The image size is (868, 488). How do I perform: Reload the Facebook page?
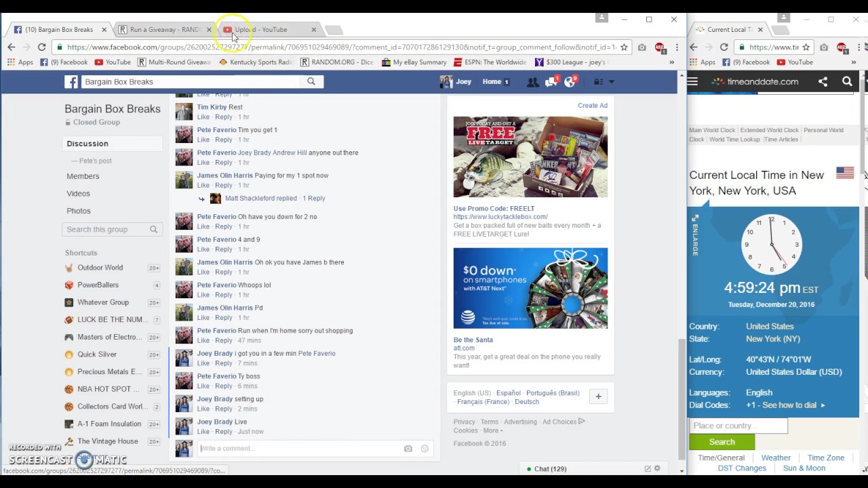tap(41, 47)
